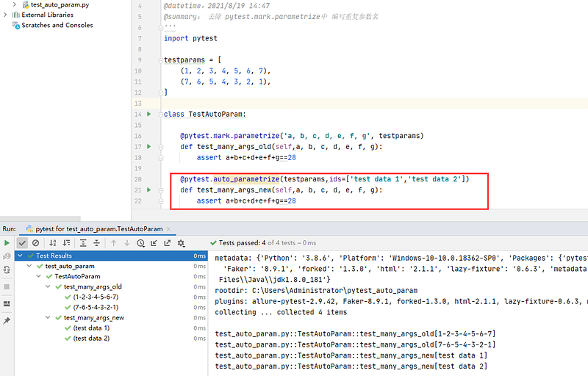The width and height of the screenshot is (588, 376).
Task: Select Scratches and Consoles in project tree
Action: click(57, 25)
